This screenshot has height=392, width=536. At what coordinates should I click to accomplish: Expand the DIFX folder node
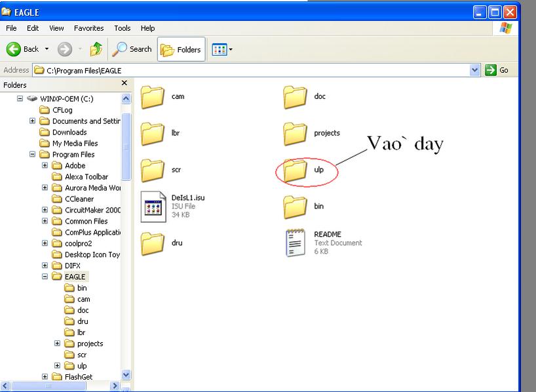pos(45,265)
